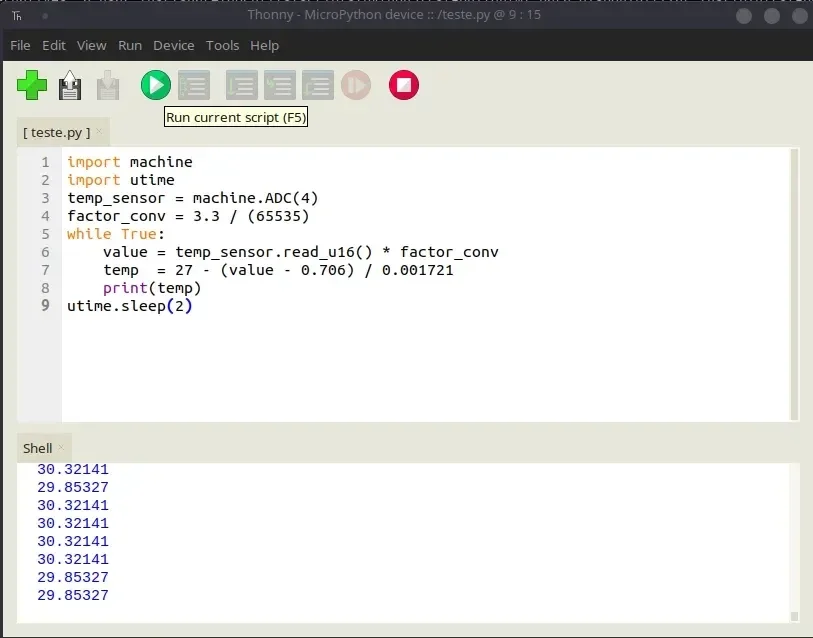Click line number 9 in the gutter

click(45, 306)
